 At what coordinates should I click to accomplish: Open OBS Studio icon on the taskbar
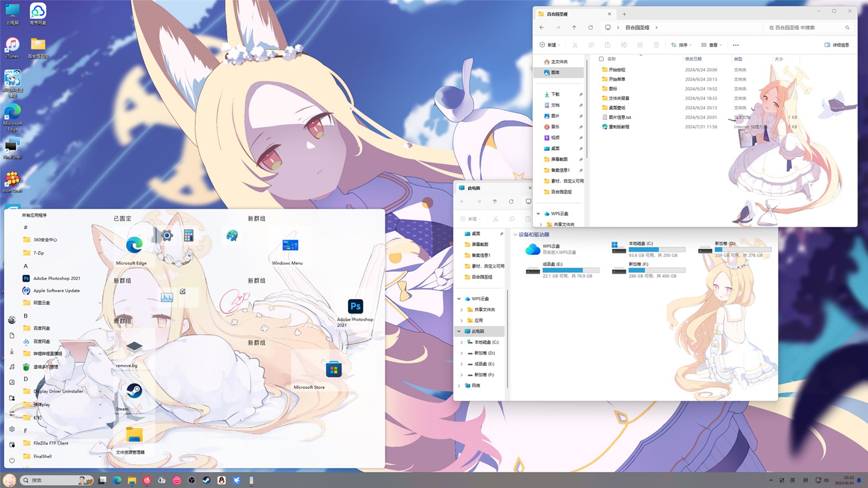(192, 480)
